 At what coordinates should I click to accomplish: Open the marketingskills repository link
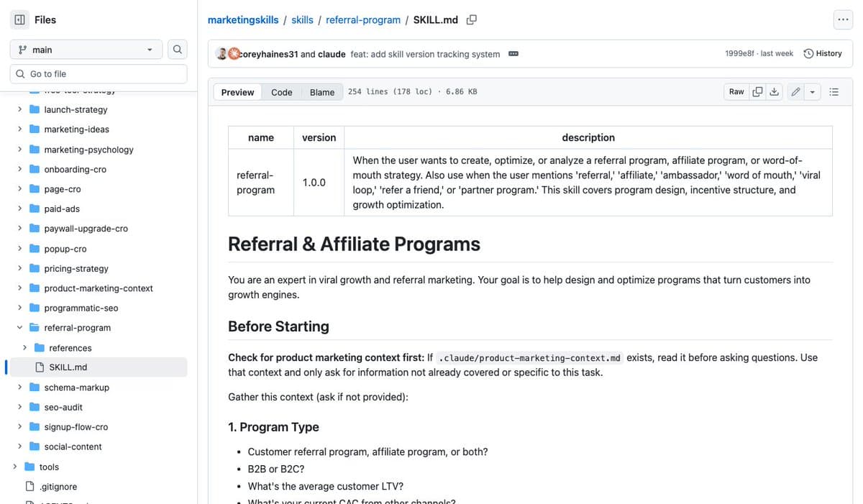point(242,19)
